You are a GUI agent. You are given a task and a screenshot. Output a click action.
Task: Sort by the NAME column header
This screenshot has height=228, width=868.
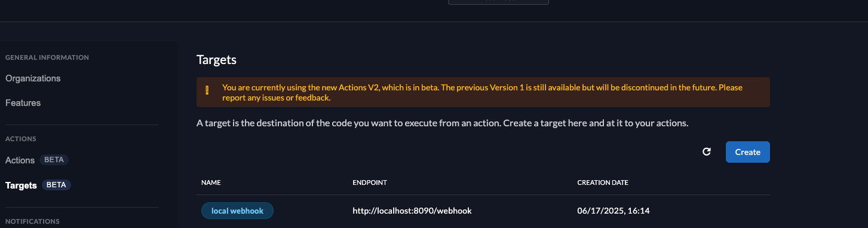tap(211, 183)
